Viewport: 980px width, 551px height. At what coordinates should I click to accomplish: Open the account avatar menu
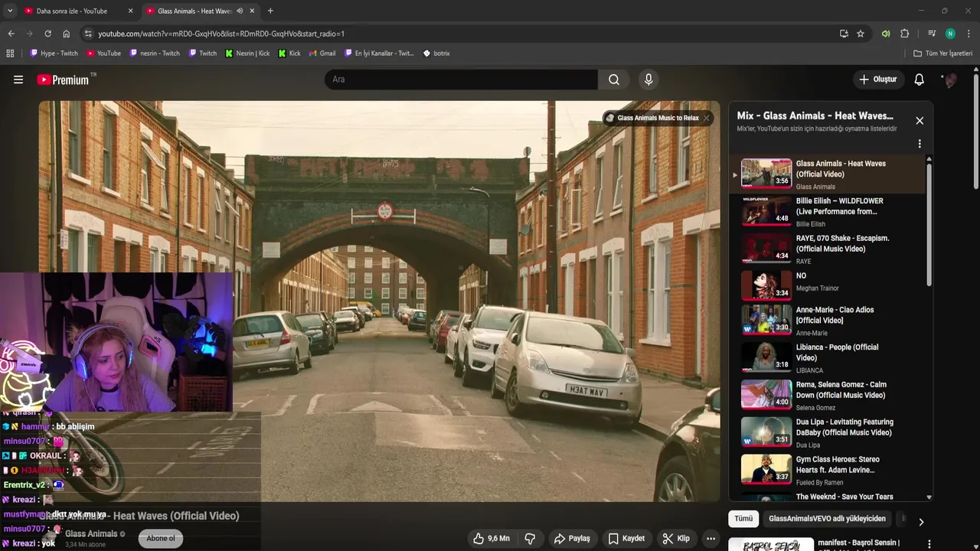pos(949,80)
